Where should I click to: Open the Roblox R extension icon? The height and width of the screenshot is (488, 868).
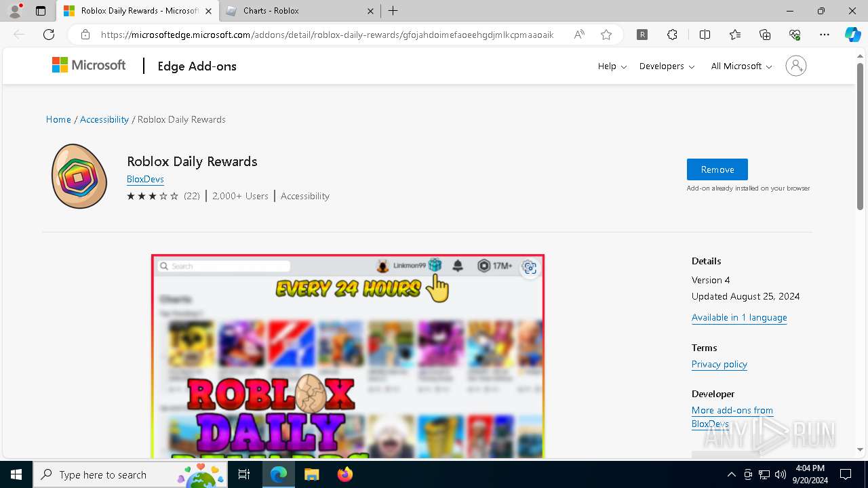(x=642, y=35)
